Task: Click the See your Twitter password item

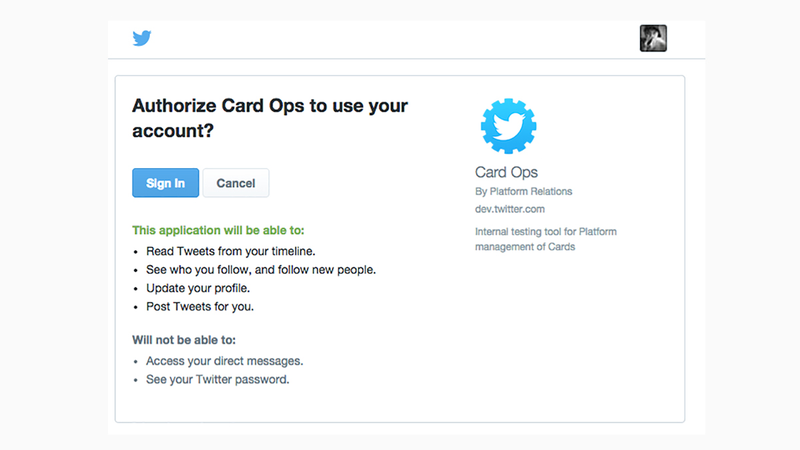Action: (217, 379)
